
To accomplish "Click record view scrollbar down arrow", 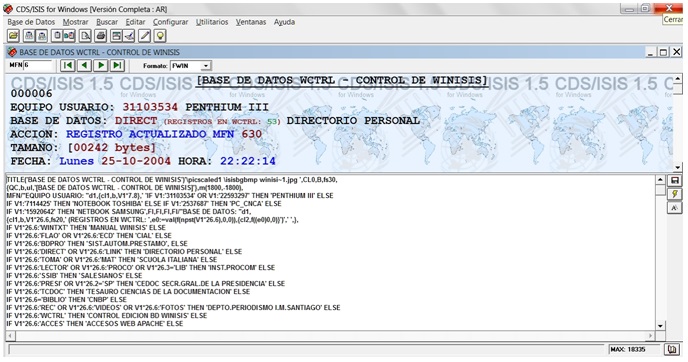I will click(x=677, y=167).
